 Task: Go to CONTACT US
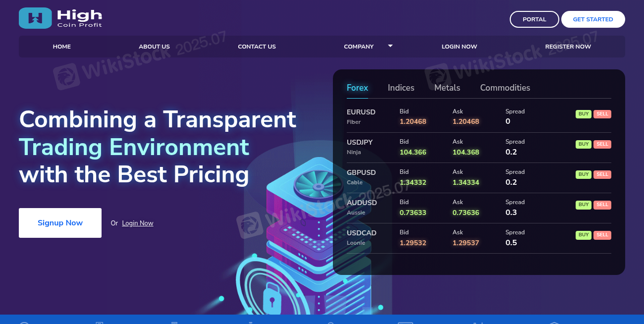[x=257, y=46]
